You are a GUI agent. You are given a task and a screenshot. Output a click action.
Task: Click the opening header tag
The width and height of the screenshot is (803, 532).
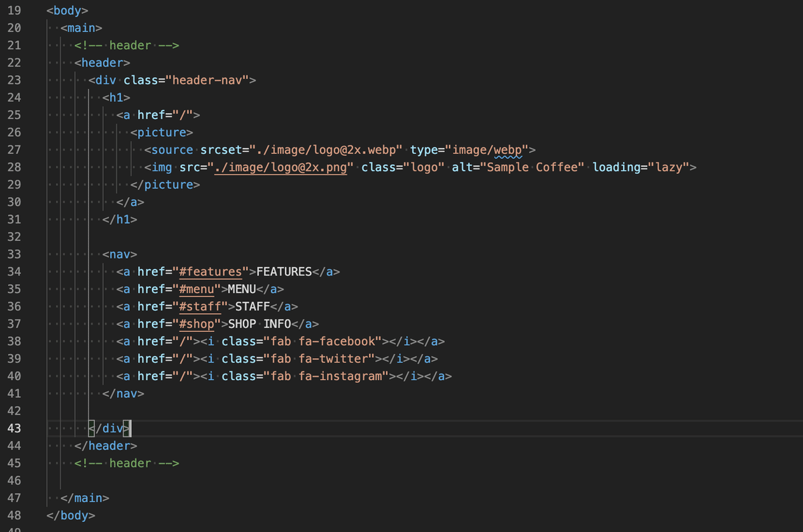[x=102, y=63]
